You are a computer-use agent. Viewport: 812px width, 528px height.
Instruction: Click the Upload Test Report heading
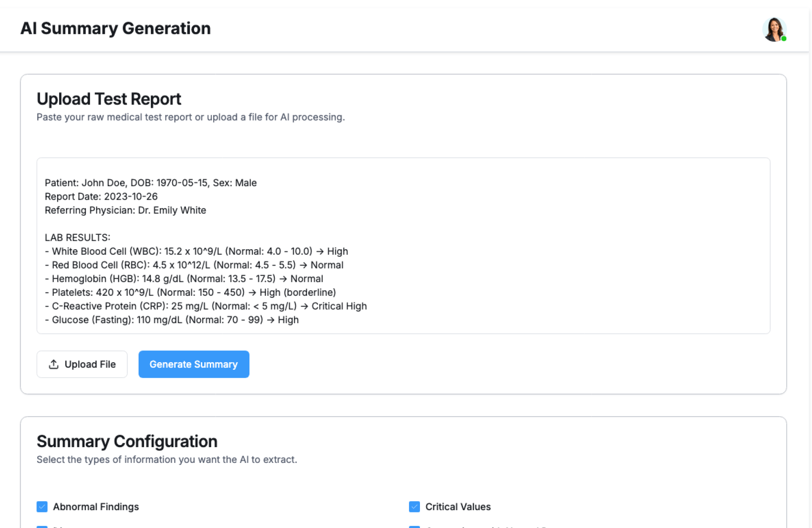(x=109, y=99)
